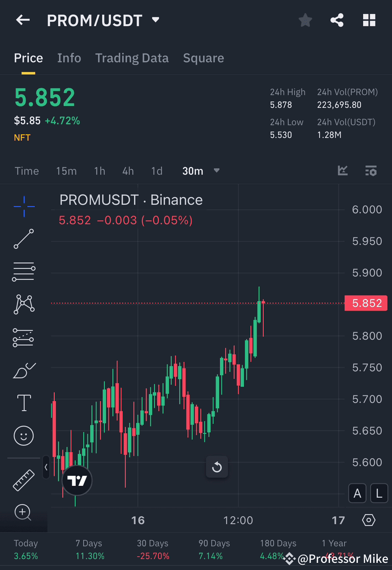Select the ruler measure tool
Viewport: 392px width, 570px height.
click(x=24, y=480)
